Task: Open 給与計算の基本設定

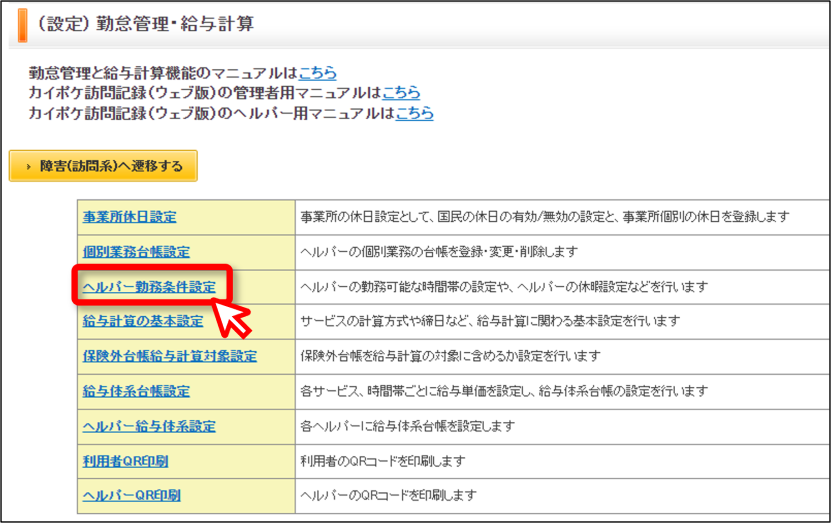Action: point(143,321)
